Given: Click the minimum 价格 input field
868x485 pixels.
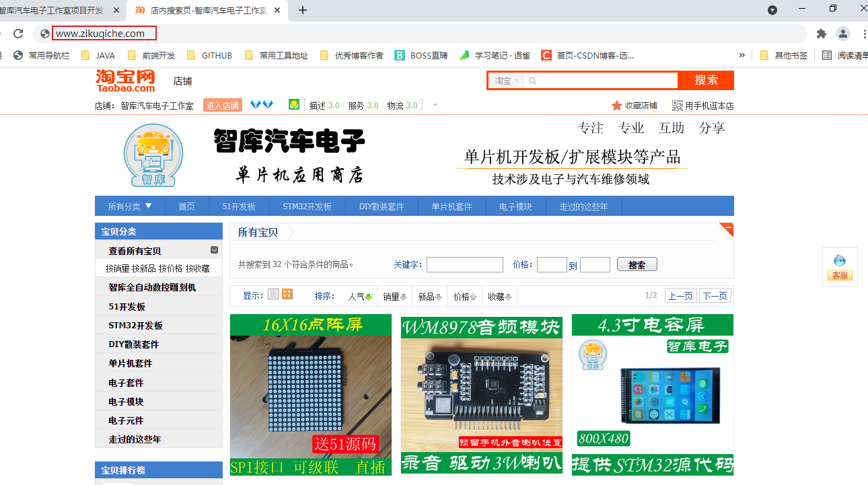Looking at the screenshot, I should click(552, 264).
